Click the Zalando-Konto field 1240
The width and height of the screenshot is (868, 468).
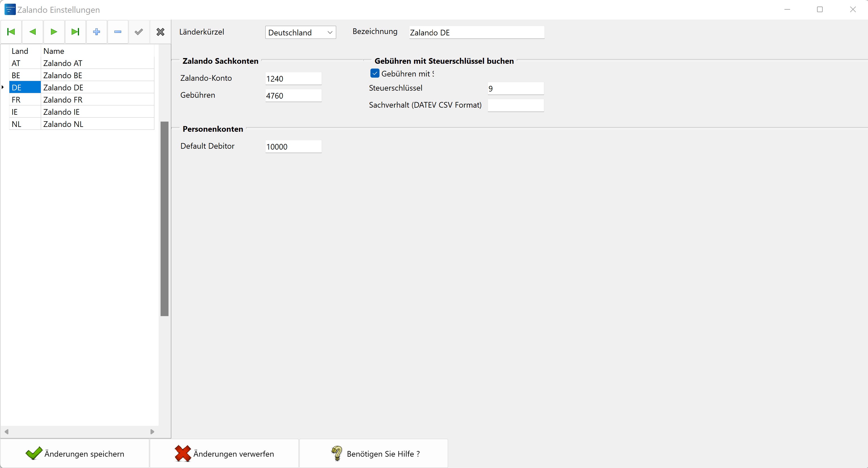(293, 78)
